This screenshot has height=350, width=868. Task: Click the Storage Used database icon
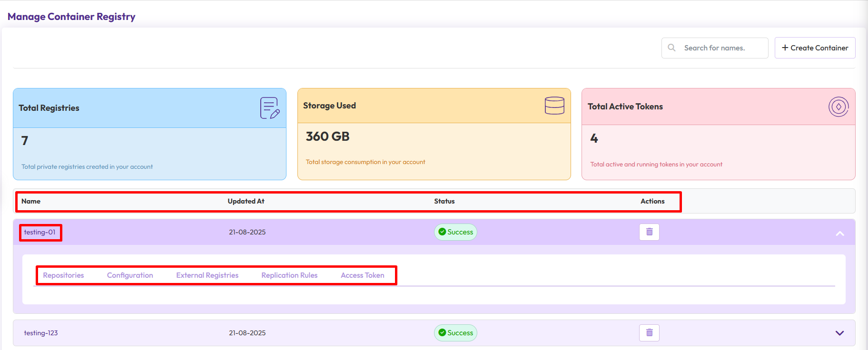(554, 106)
